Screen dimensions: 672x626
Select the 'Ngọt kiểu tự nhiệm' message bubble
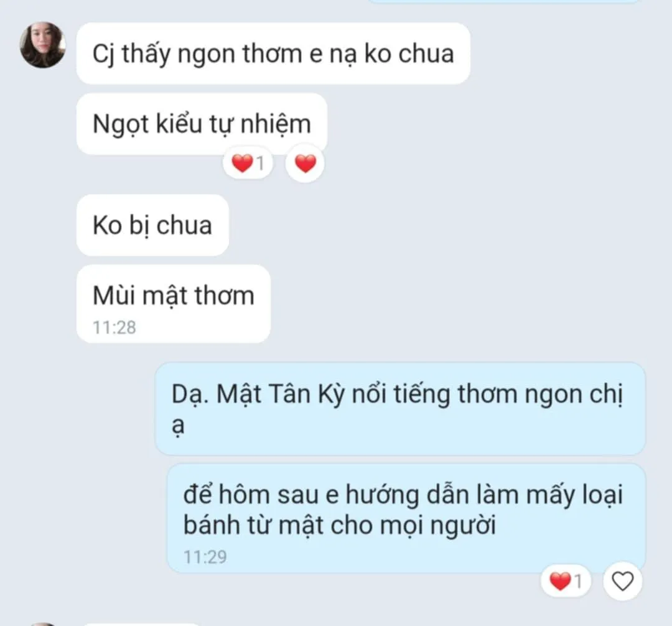(202, 124)
